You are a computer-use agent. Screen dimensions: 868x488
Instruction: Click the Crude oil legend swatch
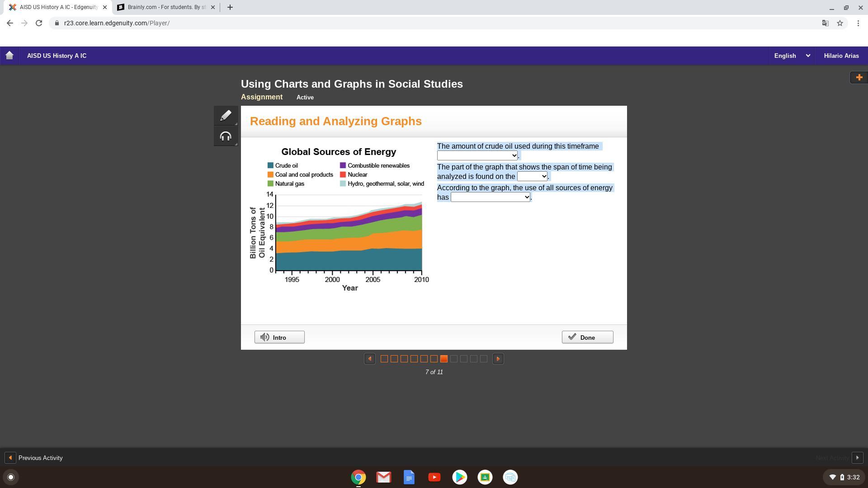(270, 166)
